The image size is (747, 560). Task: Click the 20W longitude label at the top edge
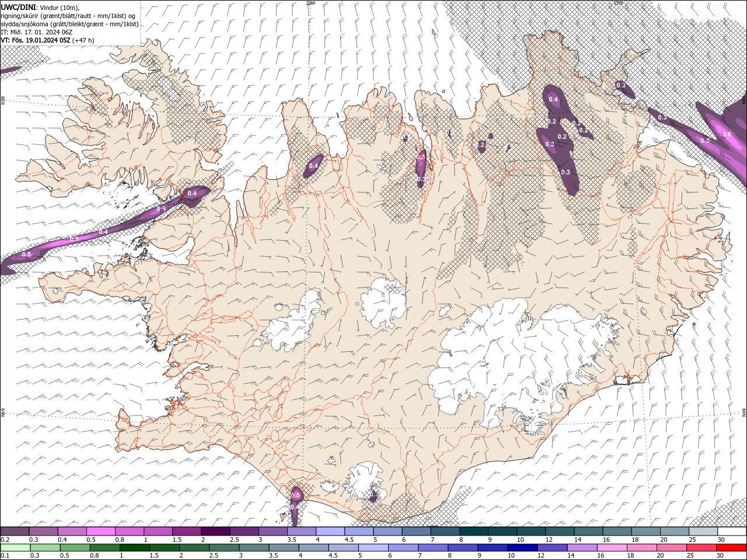click(310, 3)
